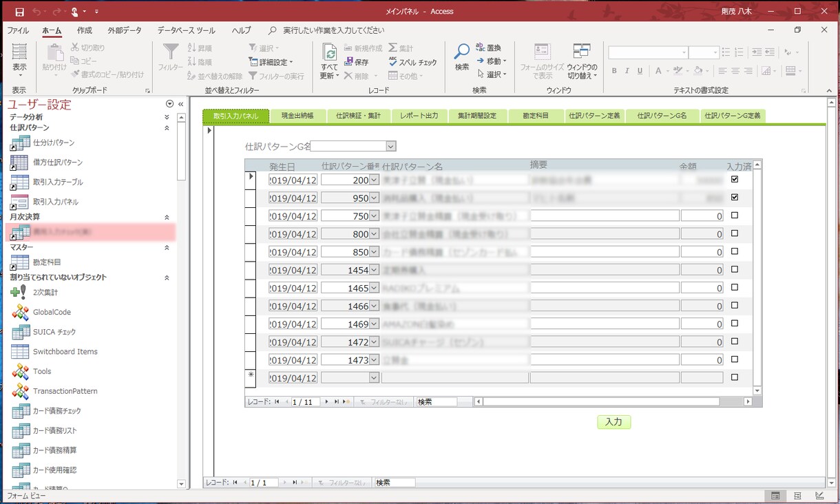
Task: Click すべて更新 refresh all icon
Action: pyautogui.click(x=329, y=62)
